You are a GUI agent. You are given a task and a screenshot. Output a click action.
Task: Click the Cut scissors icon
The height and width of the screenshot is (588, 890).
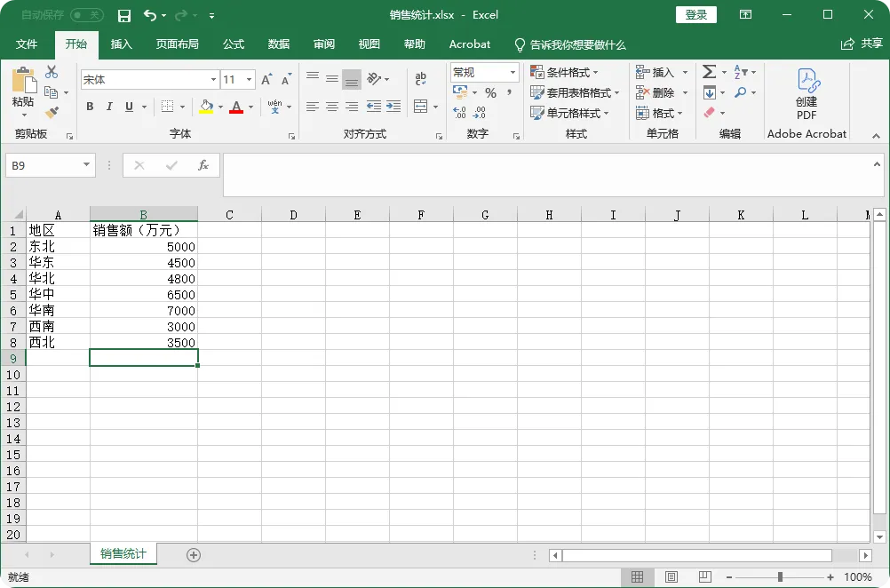pos(52,72)
